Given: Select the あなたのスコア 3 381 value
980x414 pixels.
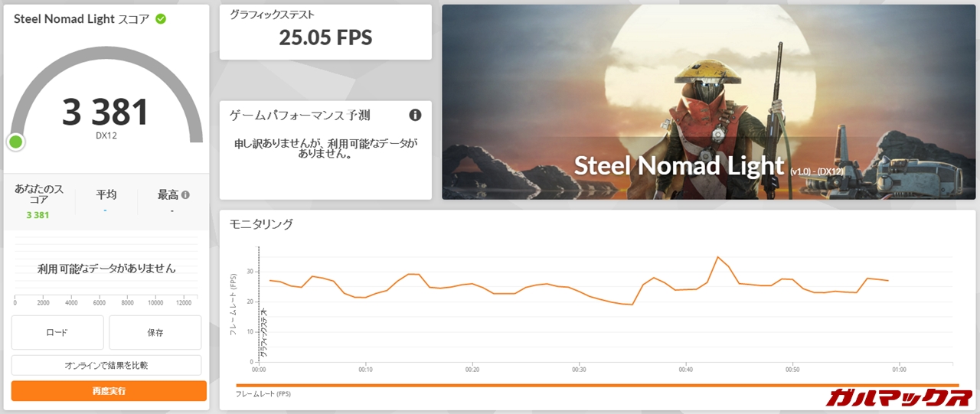Looking at the screenshot, I should (x=38, y=215).
